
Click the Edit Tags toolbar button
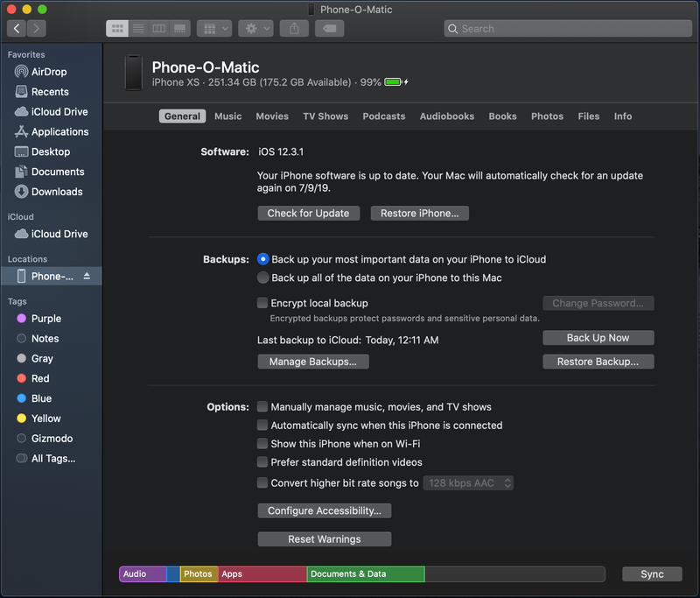(330, 29)
